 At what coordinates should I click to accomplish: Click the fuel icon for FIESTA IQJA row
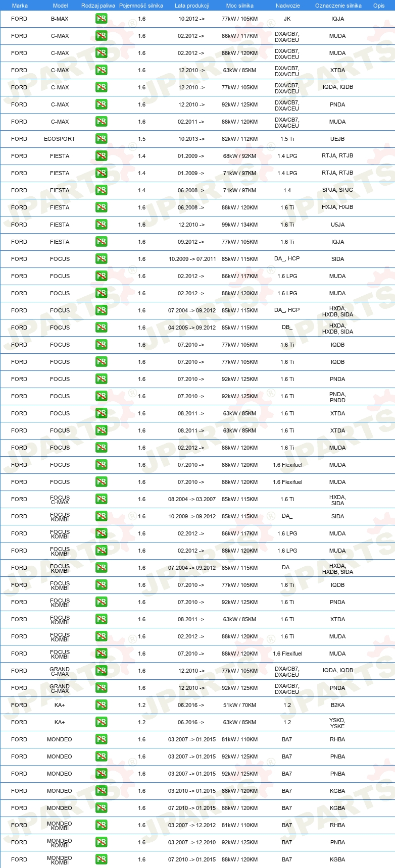click(101, 242)
